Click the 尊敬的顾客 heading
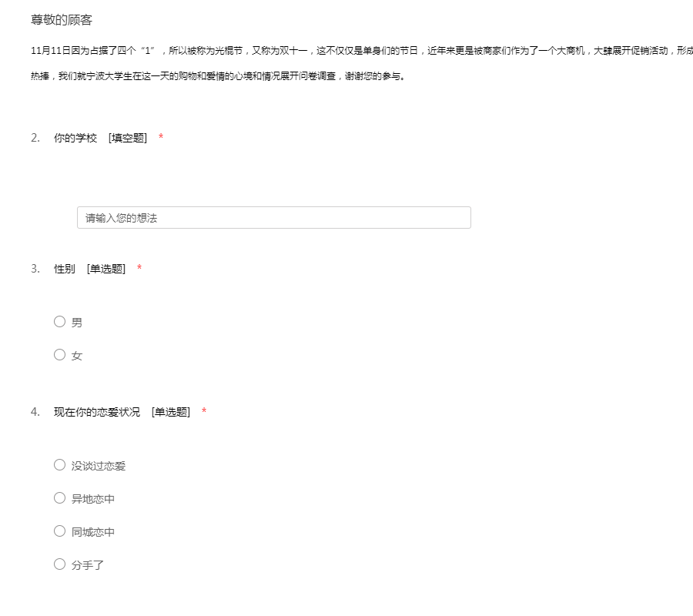Image resolution: width=693 pixels, height=616 pixels. [x=62, y=20]
